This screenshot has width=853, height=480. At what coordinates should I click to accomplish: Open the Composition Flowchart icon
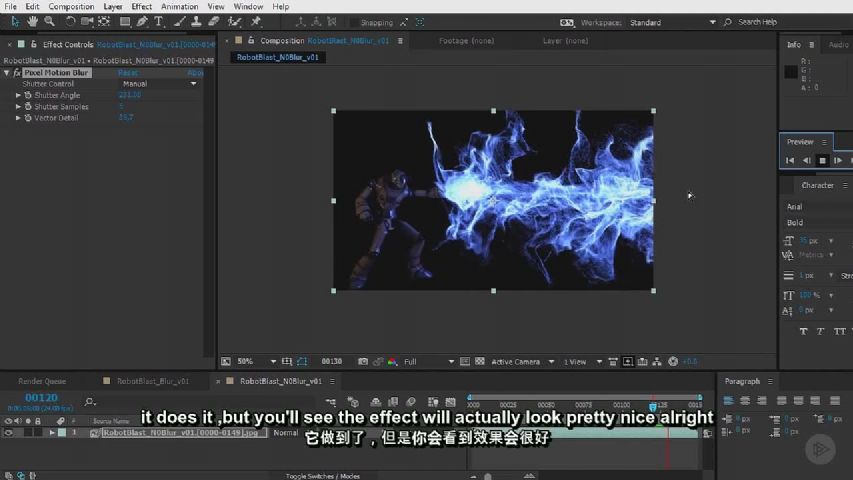pos(657,361)
